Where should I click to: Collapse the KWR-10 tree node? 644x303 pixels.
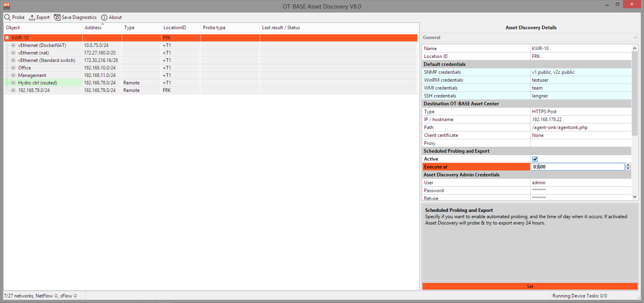click(7, 38)
